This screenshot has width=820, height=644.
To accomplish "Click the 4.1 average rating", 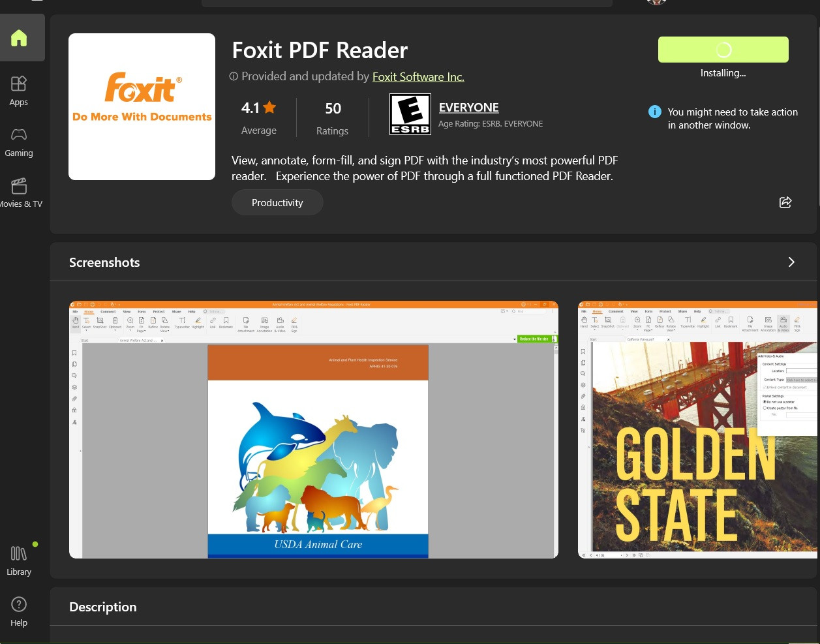I will (259, 117).
